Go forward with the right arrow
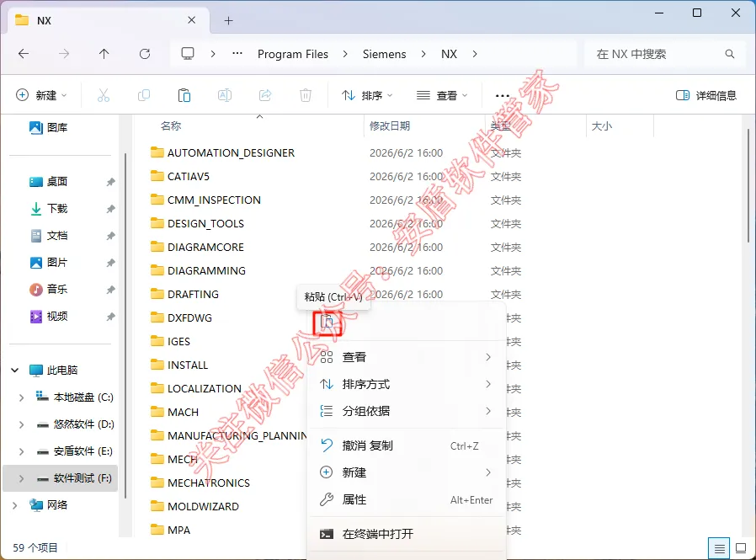Viewport: 756px width, 560px height. 64,54
